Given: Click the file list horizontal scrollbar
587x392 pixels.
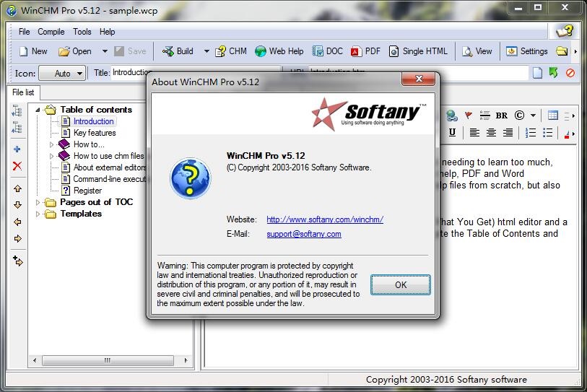Looking at the screenshot, I should pyautogui.click(x=108, y=360).
